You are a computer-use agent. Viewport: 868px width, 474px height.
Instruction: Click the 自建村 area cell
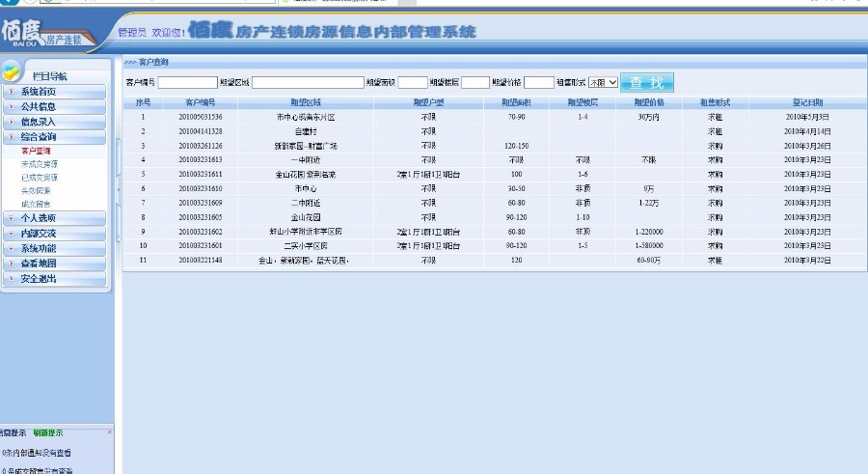click(306, 131)
